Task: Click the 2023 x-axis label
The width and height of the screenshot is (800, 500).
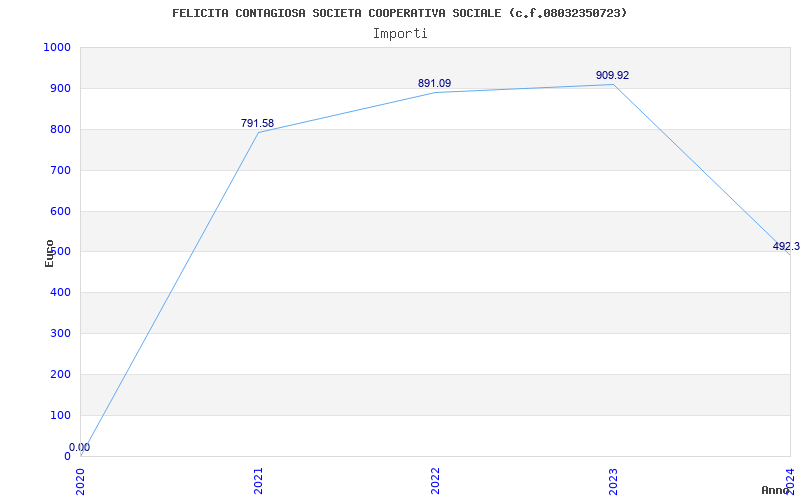Action: point(613,481)
